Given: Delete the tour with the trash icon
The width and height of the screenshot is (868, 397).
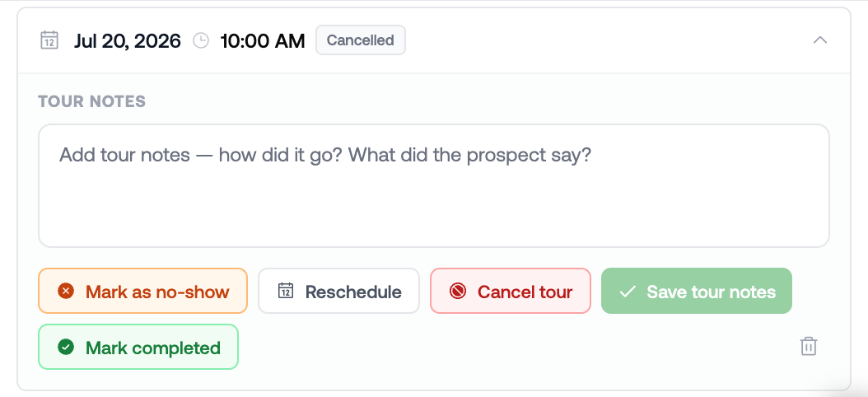Looking at the screenshot, I should click(x=809, y=346).
